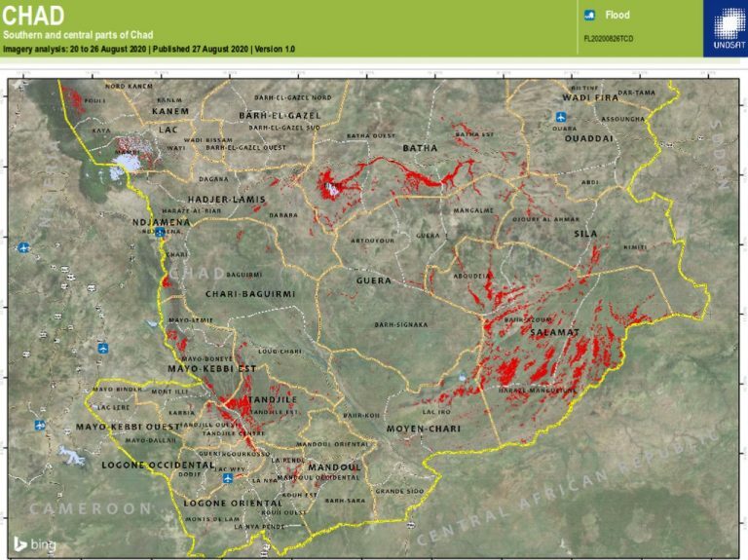Image resolution: width=748 pixels, height=560 pixels.
Task: Click the HARAZE-MANGUEIGNE label
Action: click(x=538, y=391)
